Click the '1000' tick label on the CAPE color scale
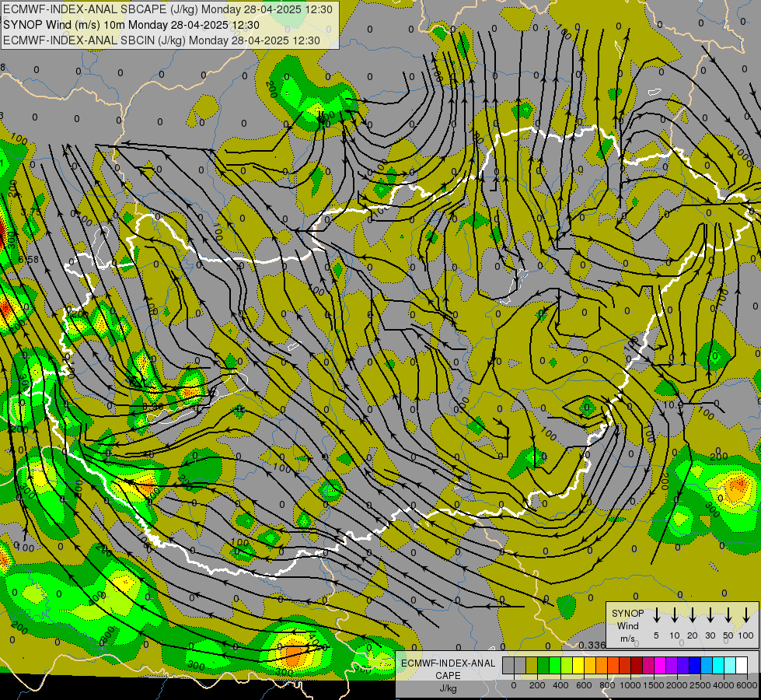The image size is (761, 700). pyautogui.click(x=630, y=685)
